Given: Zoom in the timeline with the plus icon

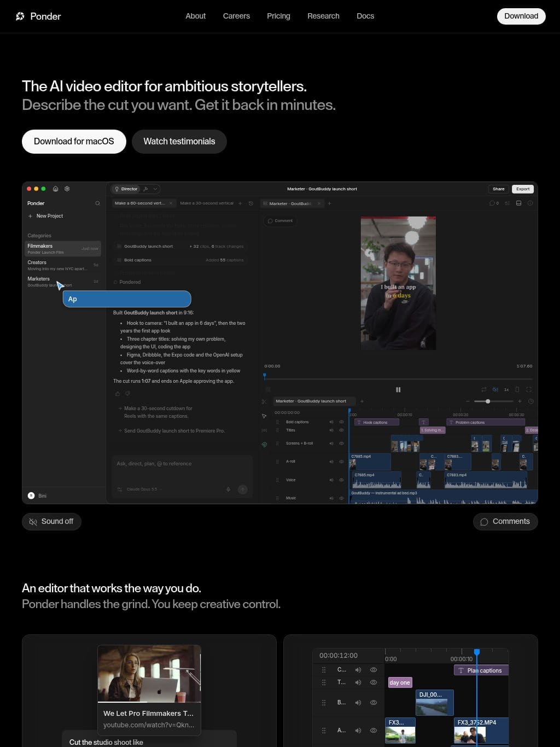Looking at the screenshot, I should [x=520, y=401].
